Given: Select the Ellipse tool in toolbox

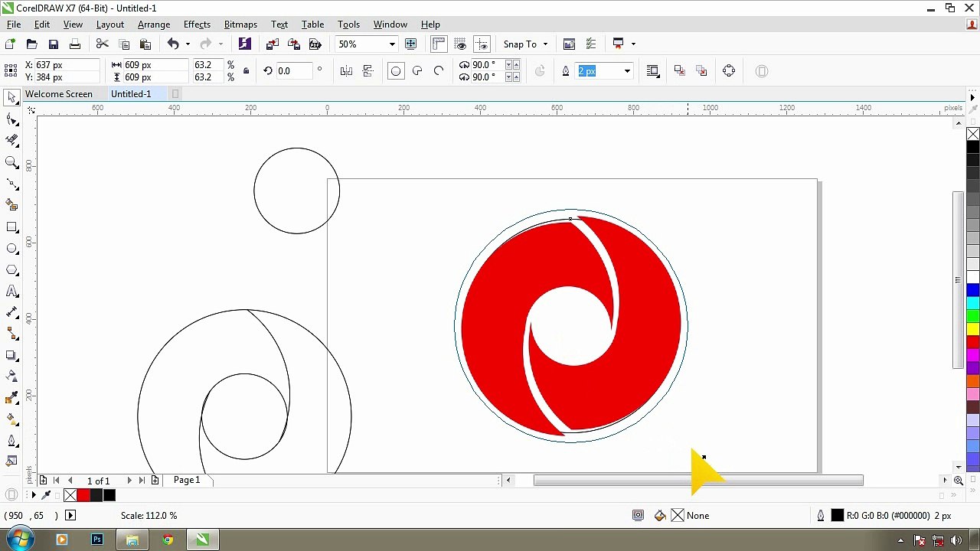Looking at the screenshot, I should [12, 249].
